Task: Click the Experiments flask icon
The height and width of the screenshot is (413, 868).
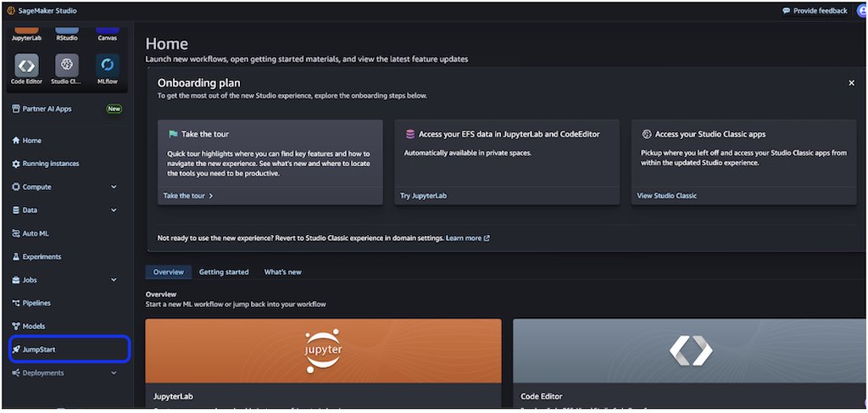Action: pos(16,257)
